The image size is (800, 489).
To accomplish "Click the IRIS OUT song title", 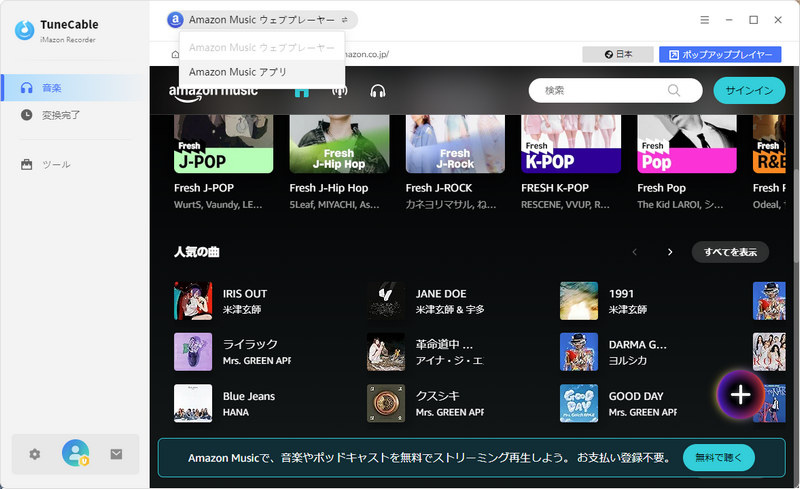I will pos(245,294).
